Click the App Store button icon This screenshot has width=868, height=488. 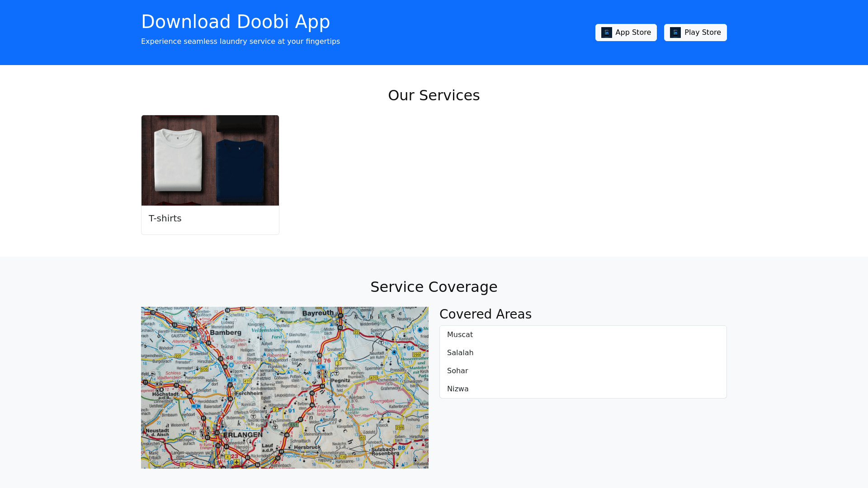(606, 33)
